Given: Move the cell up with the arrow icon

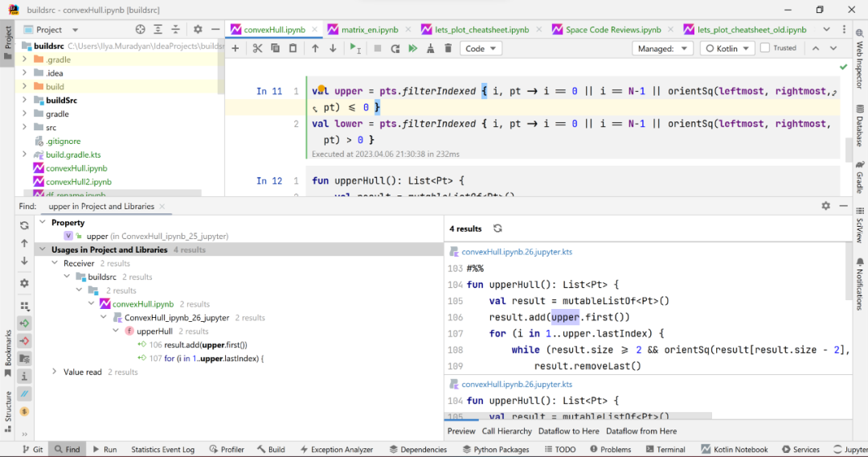Looking at the screenshot, I should click(x=315, y=49).
